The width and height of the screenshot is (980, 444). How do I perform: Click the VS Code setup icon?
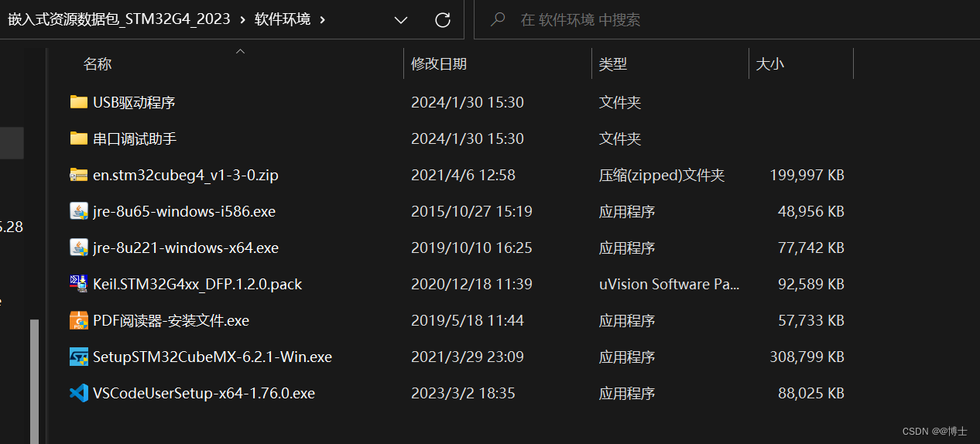tap(78, 393)
